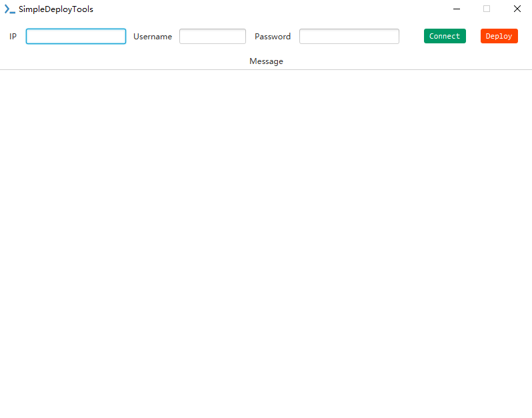Click the SimpleDeployTools terminal icon
The height and width of the screenshot is (418, 532).
coord(9,9)
